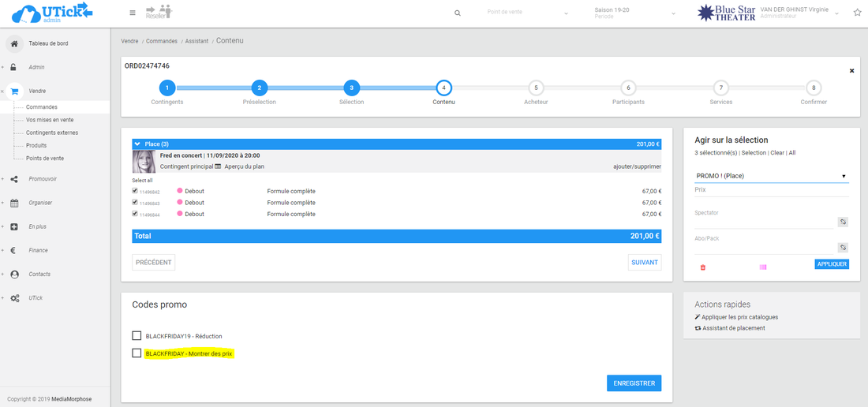Click the Prix input field
The height and width of the screenshot is (407, 868).
(x=770, y=191)
